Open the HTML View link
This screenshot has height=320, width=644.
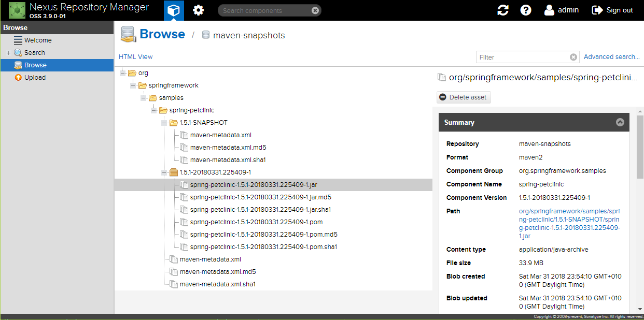136,57
